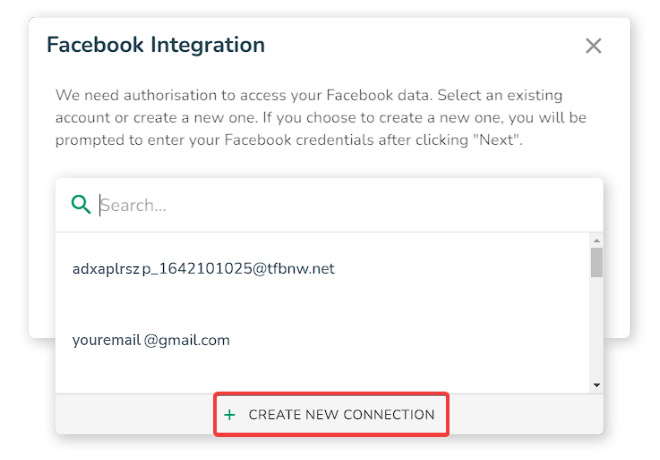
Task: Click the gray scrollbar thumb in the account list
Action: (596, 262)
